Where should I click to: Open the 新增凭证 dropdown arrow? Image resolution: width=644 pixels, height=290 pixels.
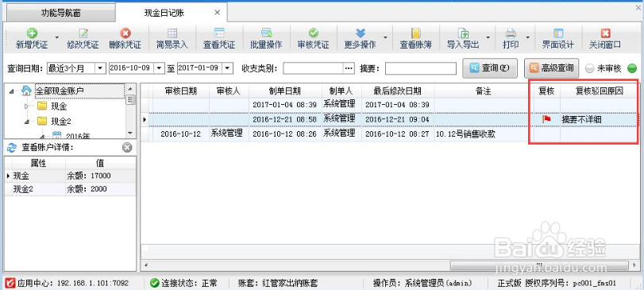pos(57,37)
